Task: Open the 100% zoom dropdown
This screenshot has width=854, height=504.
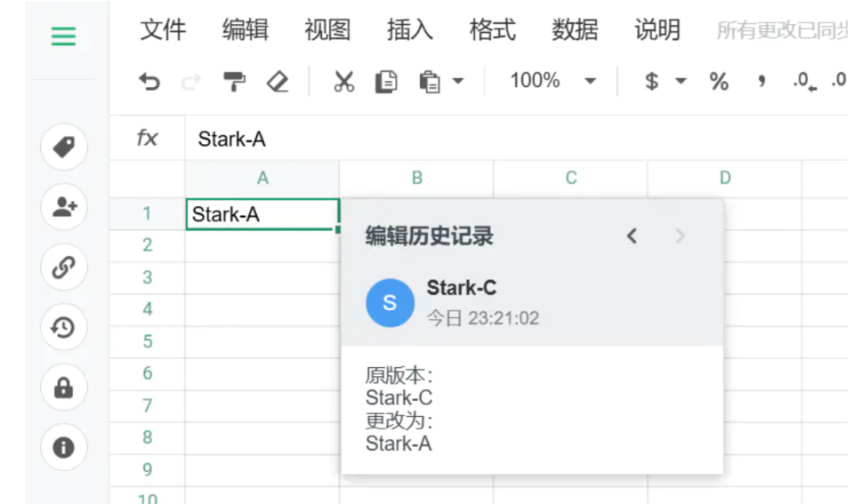Action: 552,82
